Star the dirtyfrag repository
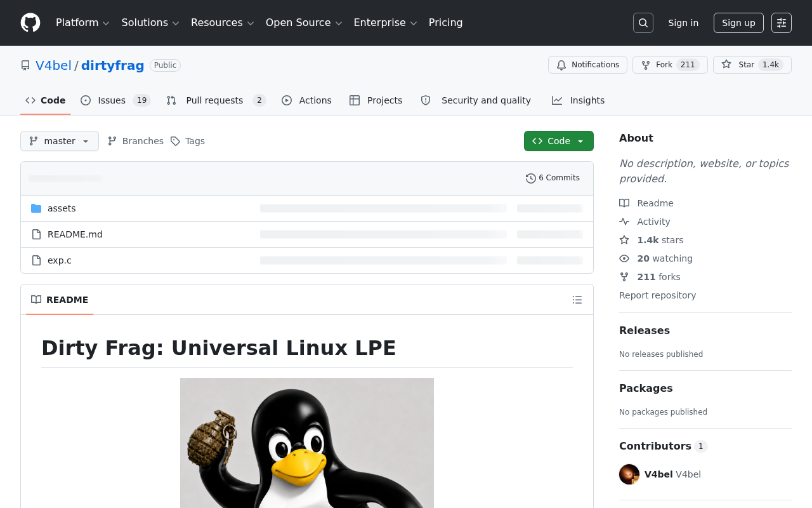 pos(752,65)
